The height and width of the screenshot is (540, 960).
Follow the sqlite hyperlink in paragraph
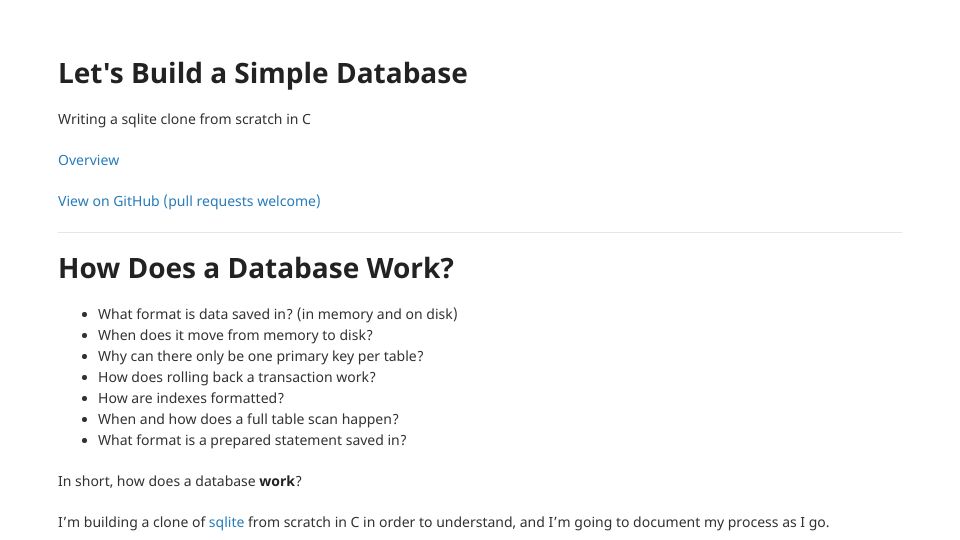click(x=226, y=522)
